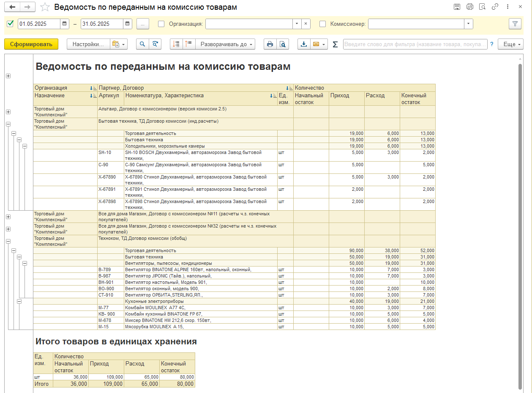The width and height of the screenshot is (532, 393).
Task: Enable the Комиссионер filter checkbox
Action: click(323, 24)
